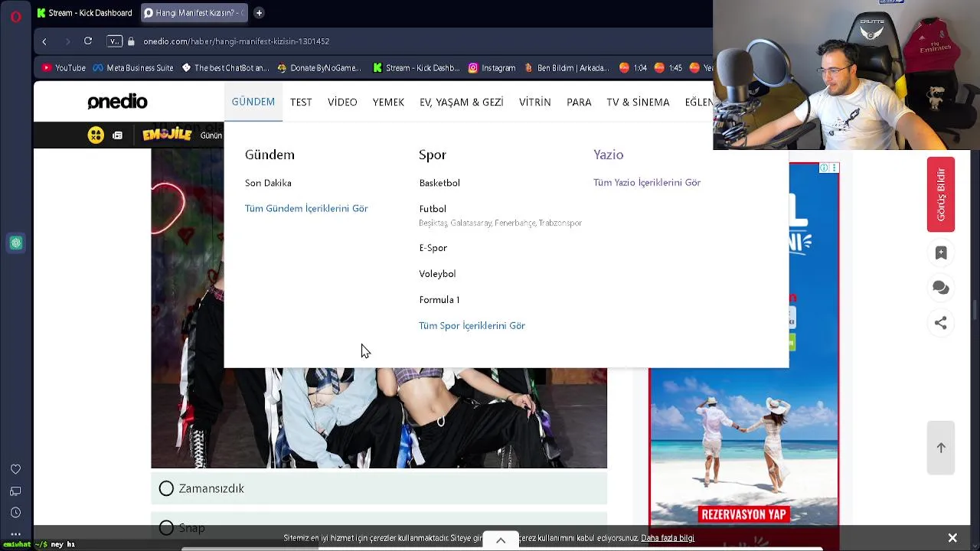The image size is (980, 551).
Task: Reload the current onedio page
Action: pos(88,41)
